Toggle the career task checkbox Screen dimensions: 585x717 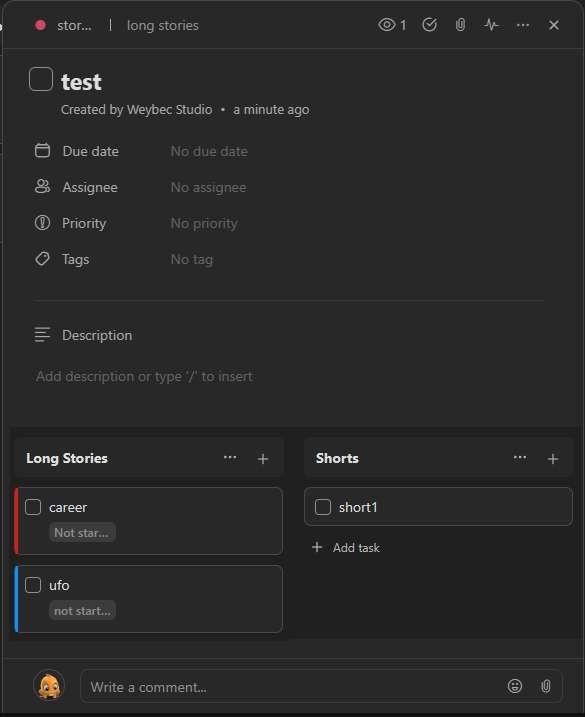pos(33,507)
